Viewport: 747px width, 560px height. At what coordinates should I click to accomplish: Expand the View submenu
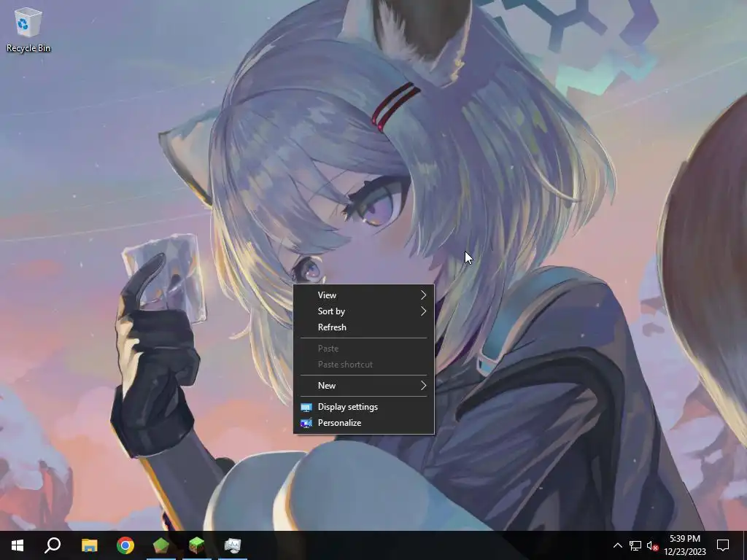[x=363, y=295]
